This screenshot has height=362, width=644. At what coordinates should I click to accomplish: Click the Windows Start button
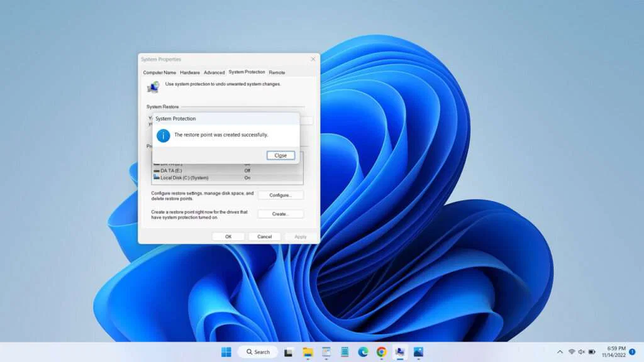click(226, 352)
